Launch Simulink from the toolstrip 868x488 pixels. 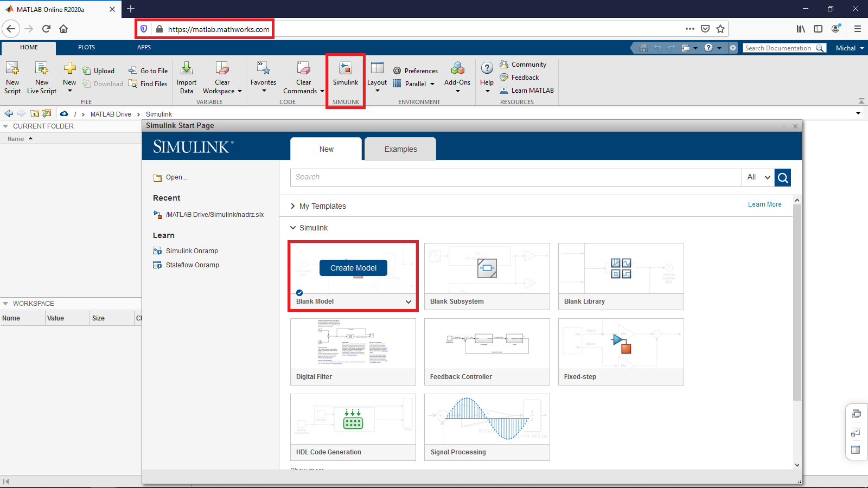[346, 74]
